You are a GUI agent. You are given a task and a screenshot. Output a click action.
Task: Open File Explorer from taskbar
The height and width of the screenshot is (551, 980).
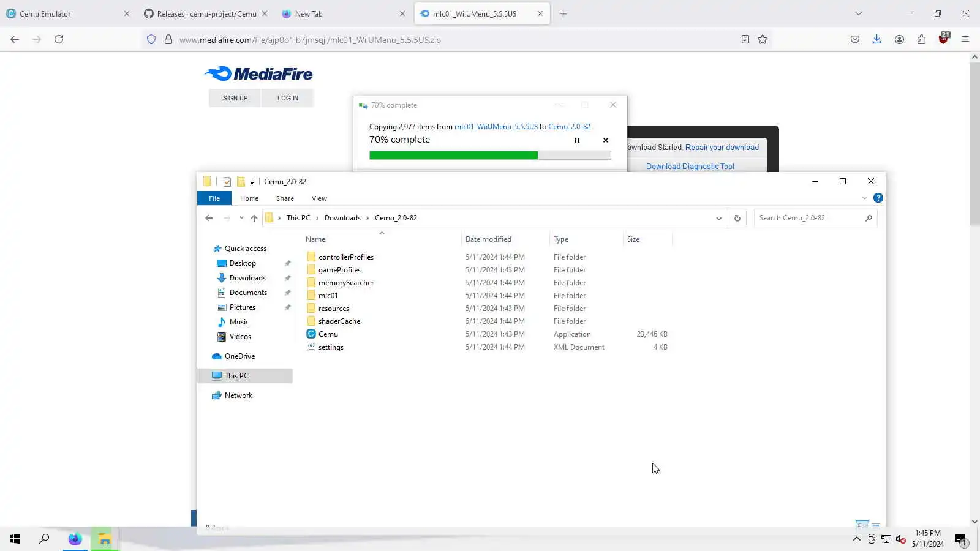point(105,539)
